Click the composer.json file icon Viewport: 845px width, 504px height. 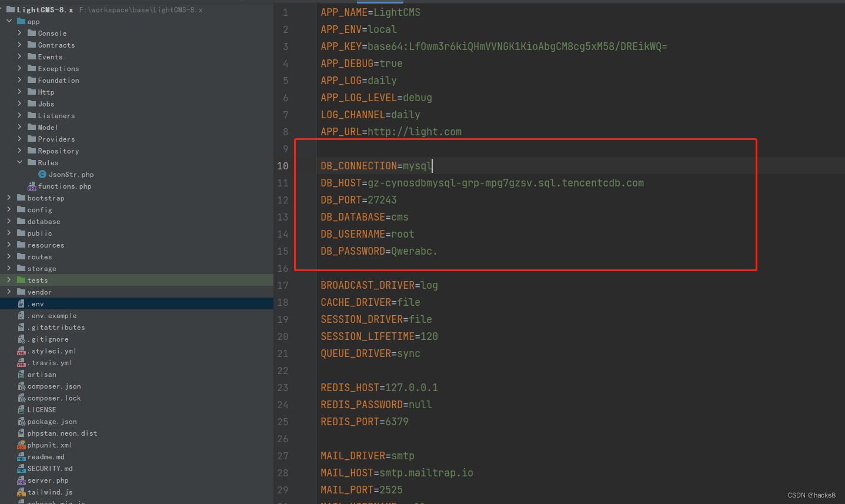click(x=21, y=386)
